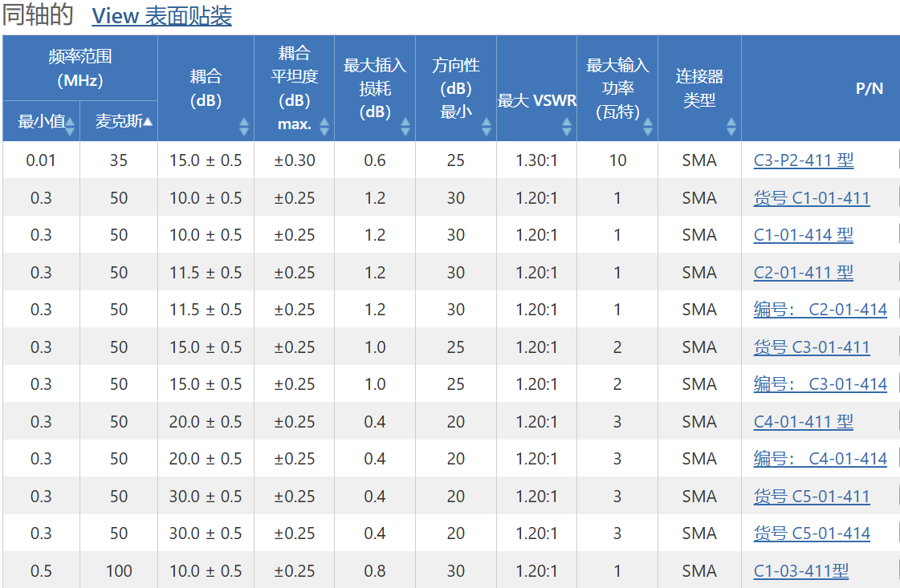The height and width of the screenshot is (588, 900).
Task: Open part C3-P2-411 型 link
Action: 803,160
